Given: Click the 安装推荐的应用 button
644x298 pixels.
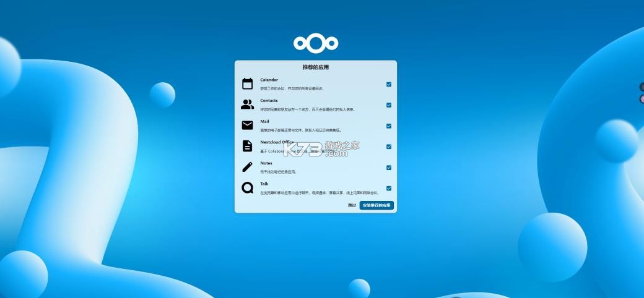Looking at the screenshot, I should point(376,205).
